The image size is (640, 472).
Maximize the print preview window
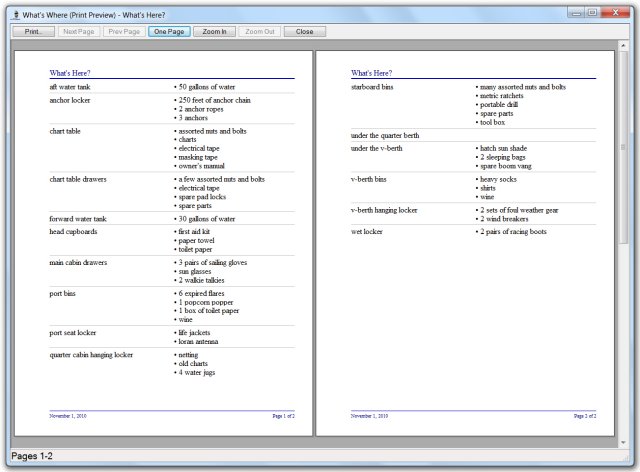point(592,13)
